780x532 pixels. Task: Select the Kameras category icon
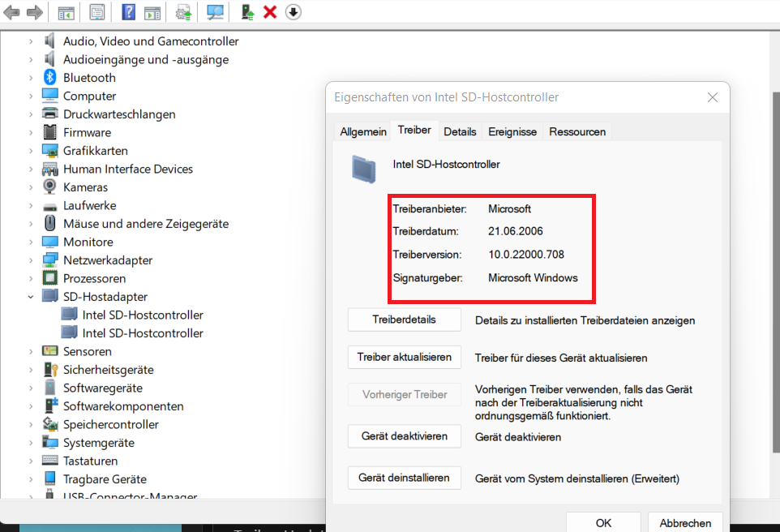tap(49, 187)
